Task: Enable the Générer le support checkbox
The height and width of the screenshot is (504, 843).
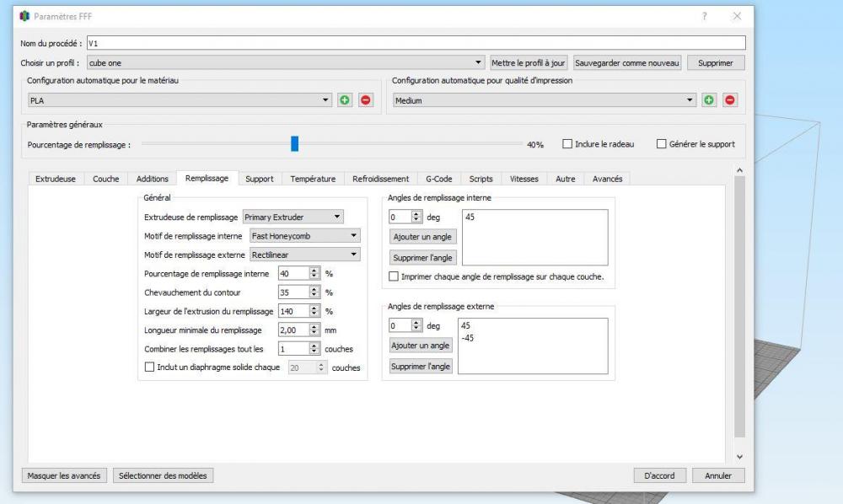Action: [661, 144]
